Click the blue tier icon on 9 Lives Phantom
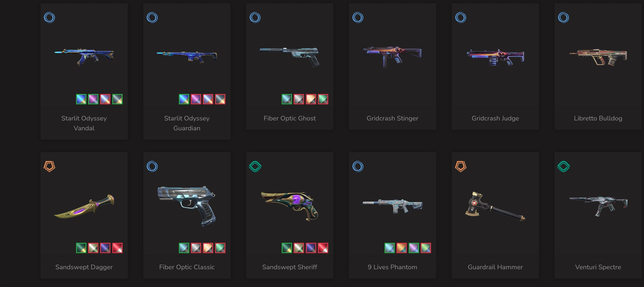Screen dimensions: 644x287 tap(358, 166)
